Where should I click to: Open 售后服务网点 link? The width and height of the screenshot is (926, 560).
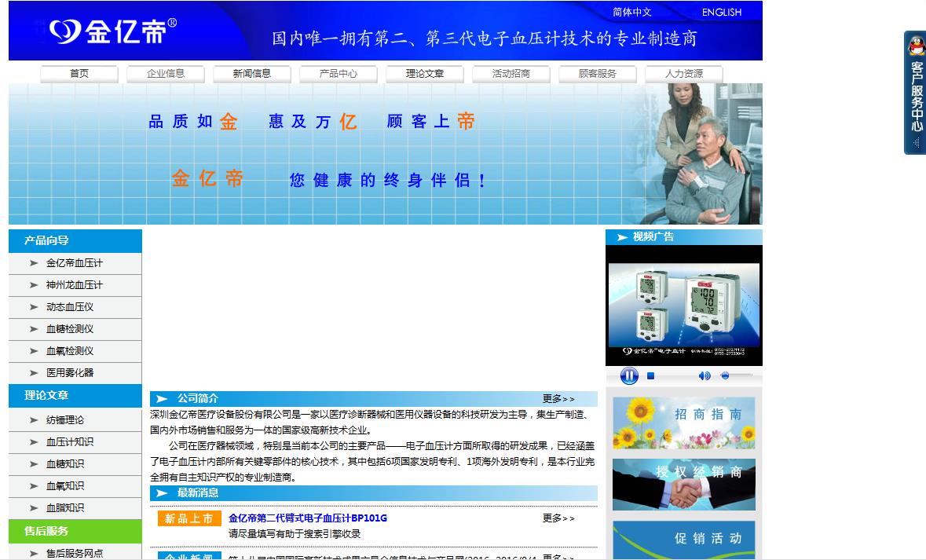tap(75, 554)
